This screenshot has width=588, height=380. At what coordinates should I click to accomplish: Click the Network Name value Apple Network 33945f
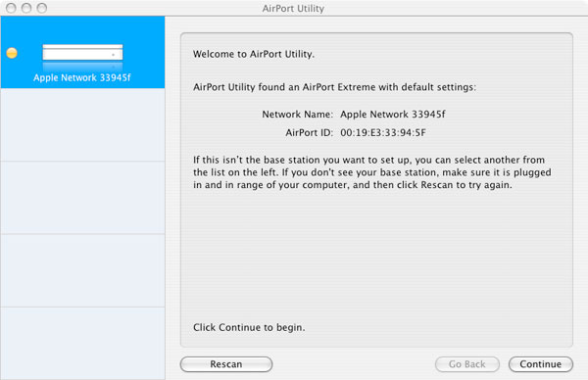pos(393,115)
